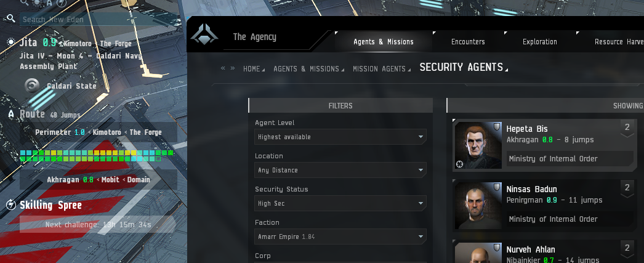Image resolution: width=644 pixels, height=263 pixels.
Task: Click the Skilling Spree icon
Action: coord(11,204)
